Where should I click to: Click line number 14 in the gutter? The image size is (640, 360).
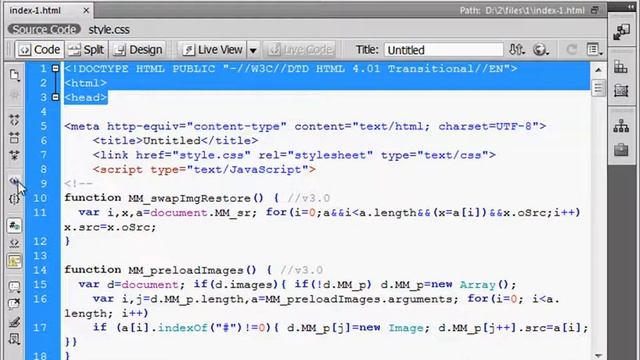[x=40, y=270]
